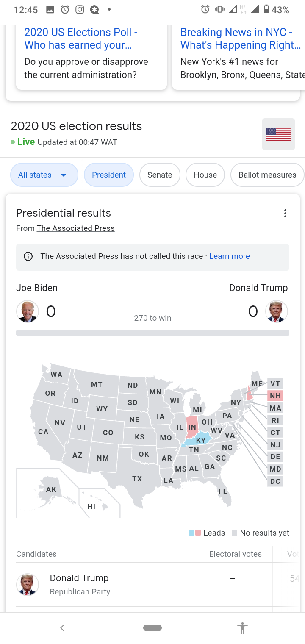The width and height of the screenshot is (305, 644).
Task: Select the President filter chip
Action: tap(109, 175)
